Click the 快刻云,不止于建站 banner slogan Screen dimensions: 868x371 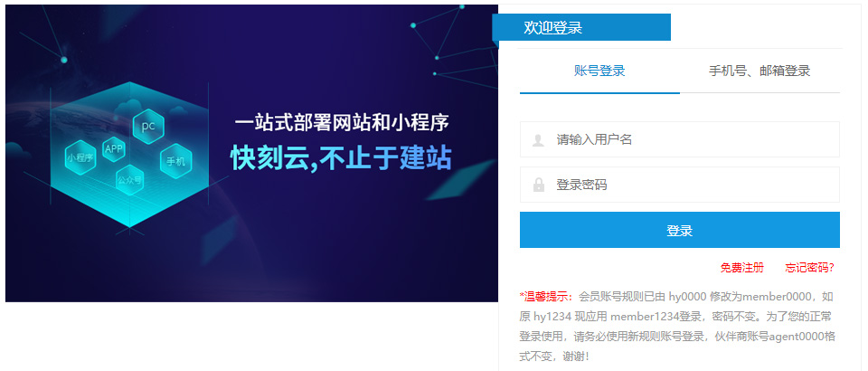pyautogui.click(x=341, y=158)
